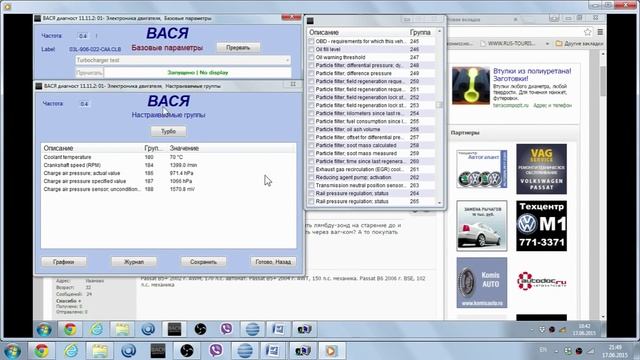Image resolution: width=640 pixels, height=360 pixels.
Task: Open Chrome on the taskbar showing 21:49
Action: point(41,351)
